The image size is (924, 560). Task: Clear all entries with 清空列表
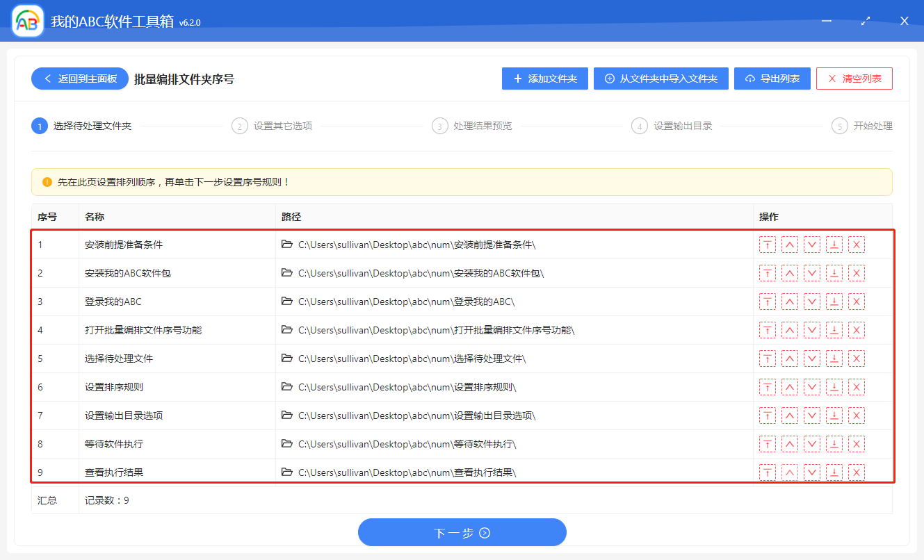click(x=854, y=78)
